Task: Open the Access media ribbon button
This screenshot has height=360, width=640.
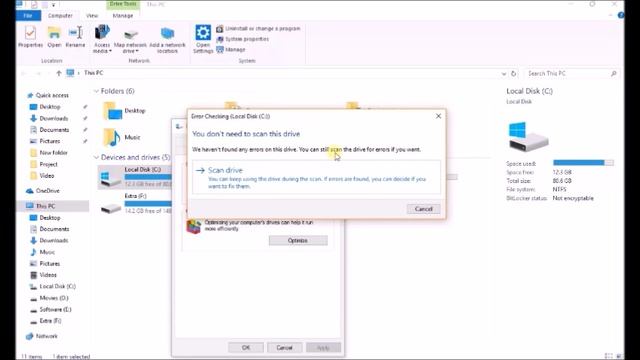Action: [102, 39]
